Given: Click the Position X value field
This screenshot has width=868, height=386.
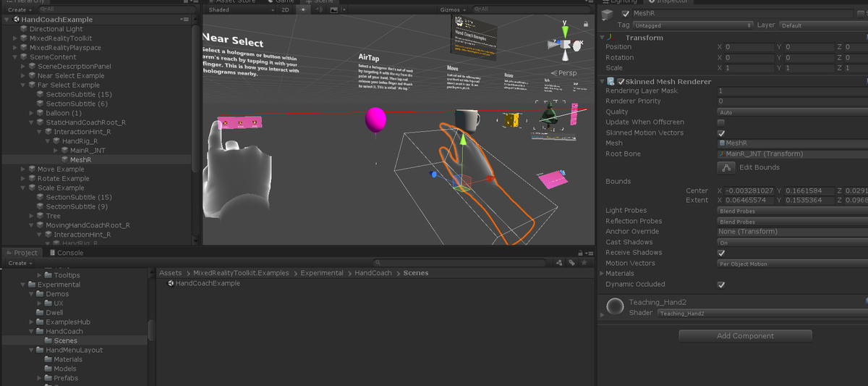Looking at the screenshot, I should (749, 47).
